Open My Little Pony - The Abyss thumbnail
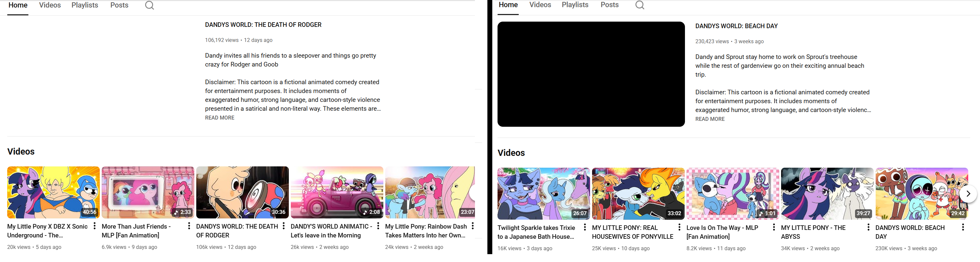This screenshot has height=262, width=980. click(828, 194)
